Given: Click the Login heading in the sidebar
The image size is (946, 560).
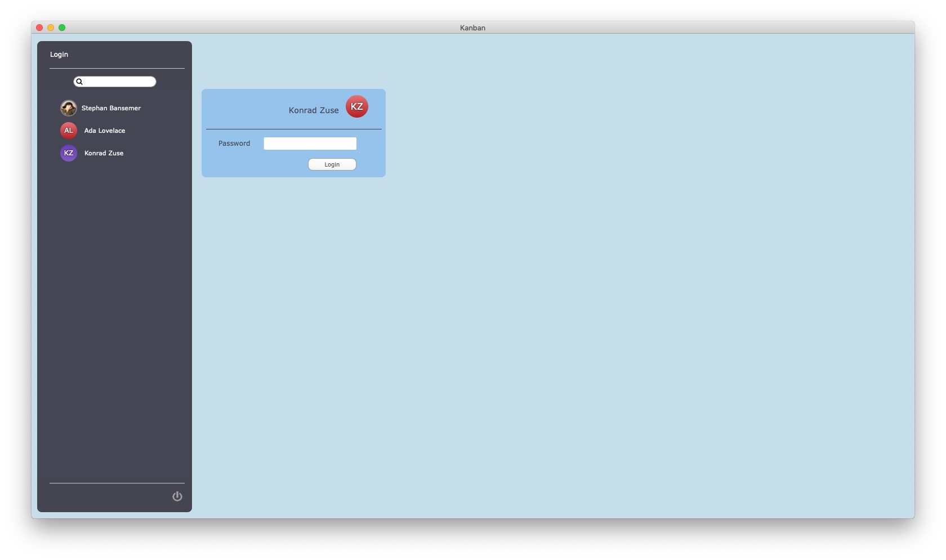Looking at the screenshot, I should coord(59,55).
